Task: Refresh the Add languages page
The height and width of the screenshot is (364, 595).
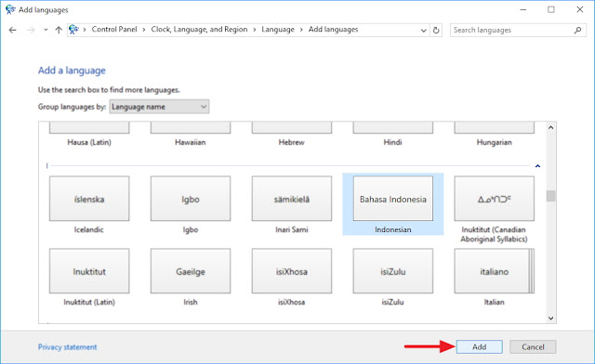Action: 436,30
